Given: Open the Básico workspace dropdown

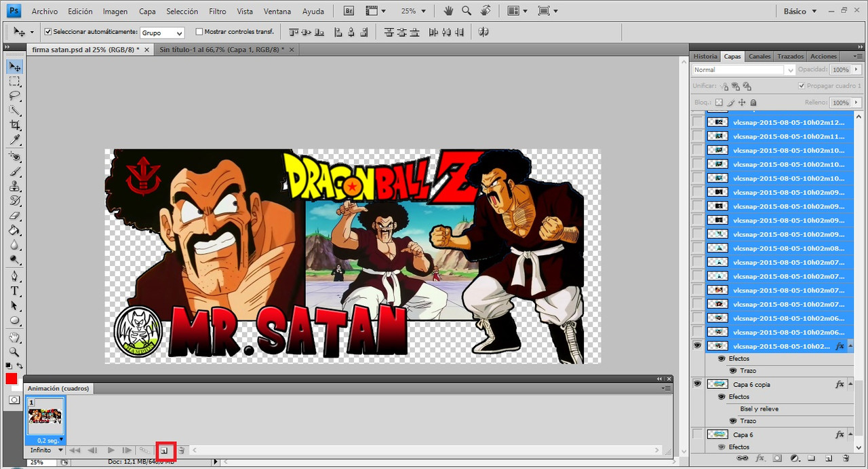Looking at the screenshot, I should pos(800,12).
